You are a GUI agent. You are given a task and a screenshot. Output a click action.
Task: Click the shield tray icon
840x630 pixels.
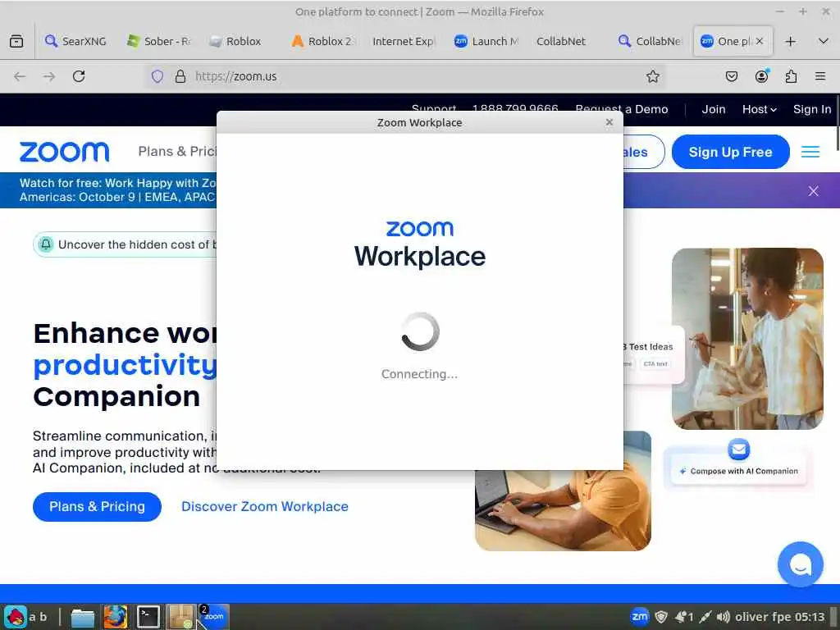pyautogui.click(x=662, y=617)
